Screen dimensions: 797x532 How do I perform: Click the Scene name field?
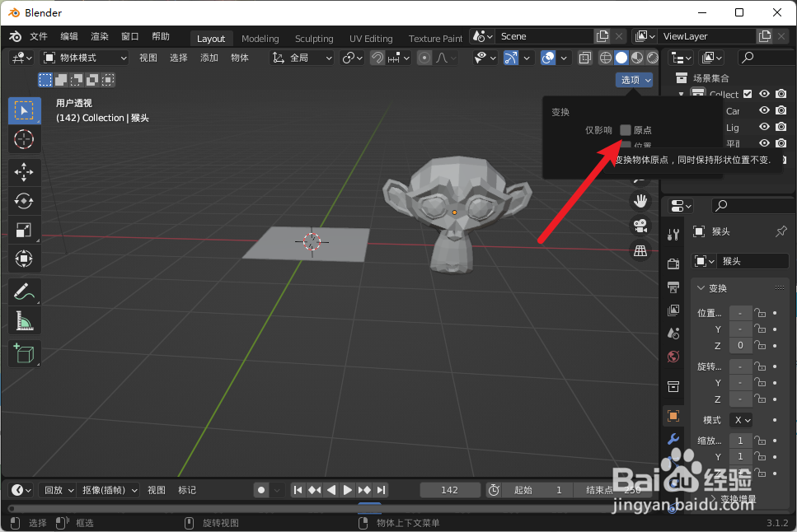[544, 36]
